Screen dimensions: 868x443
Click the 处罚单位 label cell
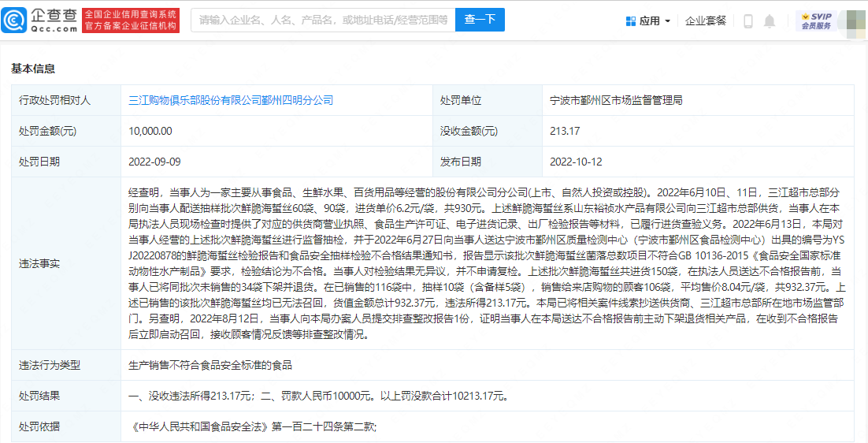click(488, 100)
